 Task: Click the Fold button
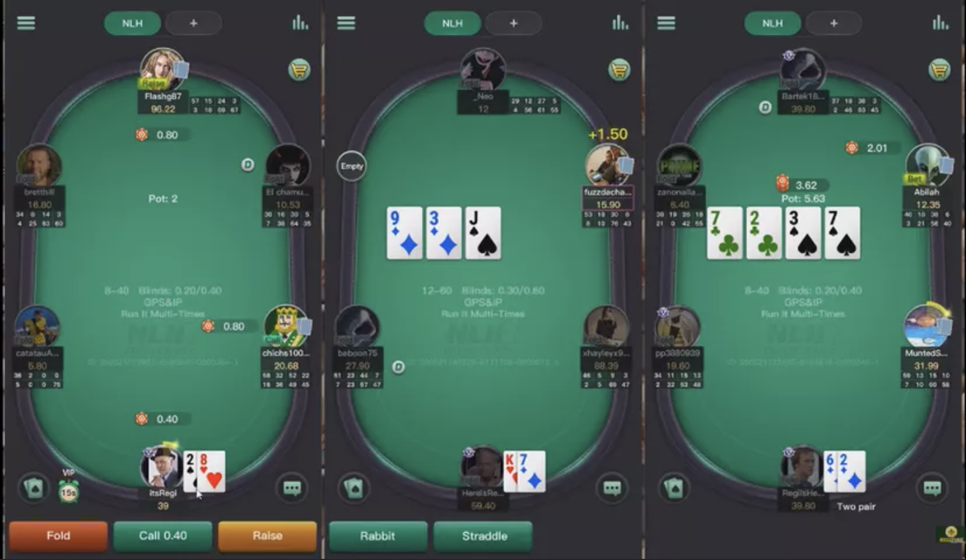click(58, 535)
